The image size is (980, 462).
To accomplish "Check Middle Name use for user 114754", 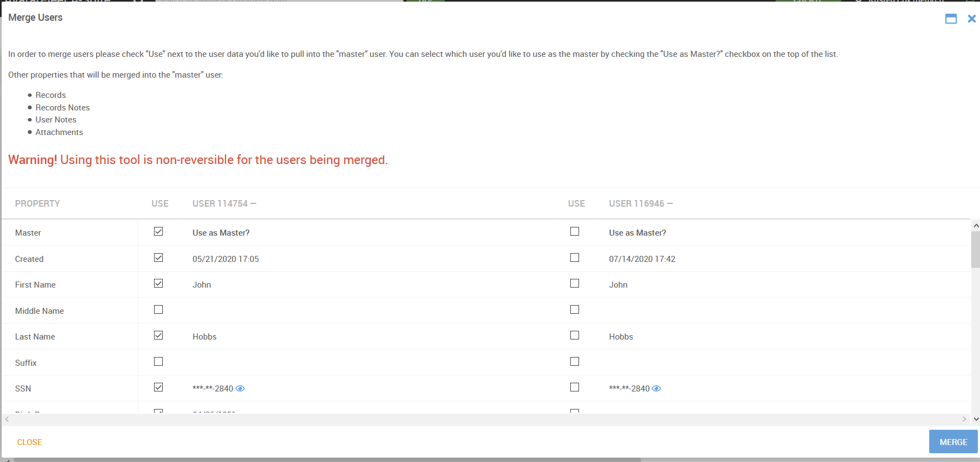I will (x=158, y=309).
